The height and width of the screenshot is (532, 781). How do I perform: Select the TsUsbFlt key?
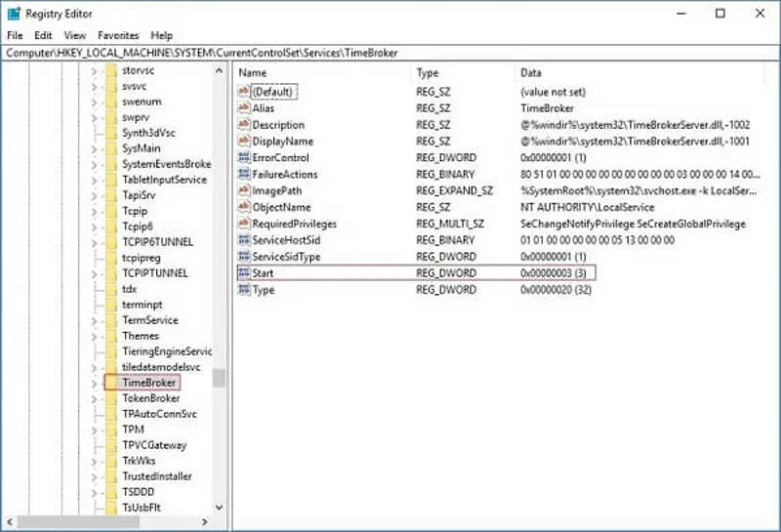(142, 508)
